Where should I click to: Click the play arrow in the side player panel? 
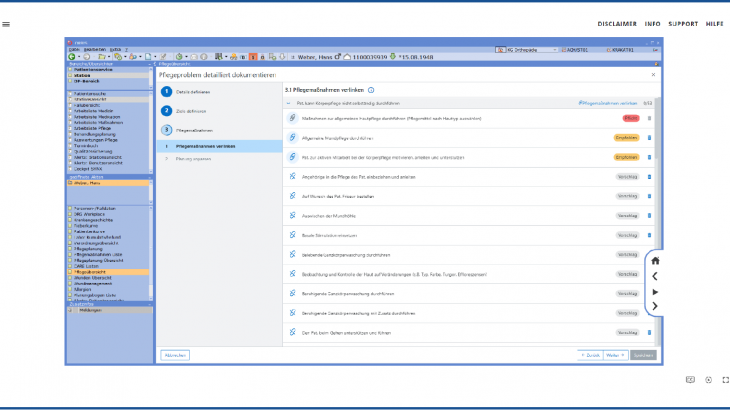[655, 291]
